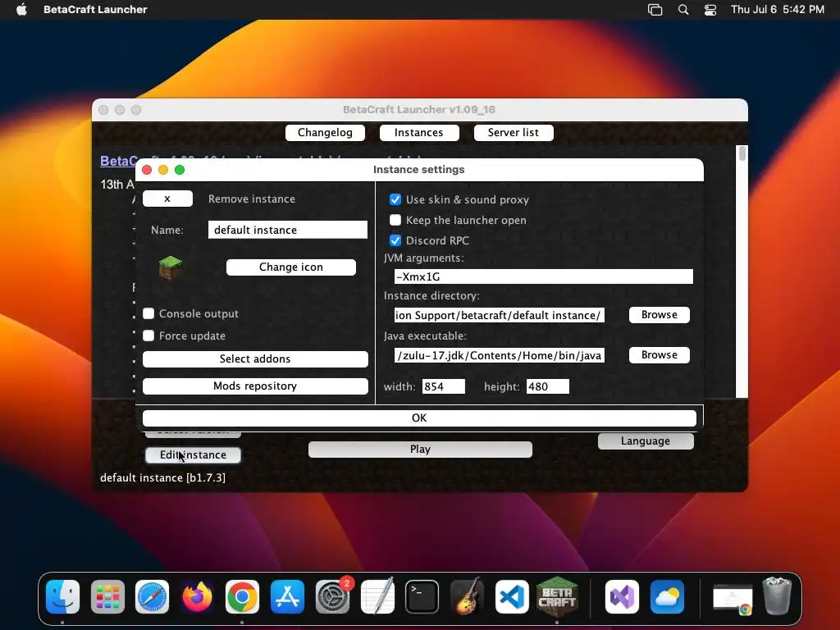Click the Java executable path field
Viewport: 840px width, 630px height.
tap(500, 355)
